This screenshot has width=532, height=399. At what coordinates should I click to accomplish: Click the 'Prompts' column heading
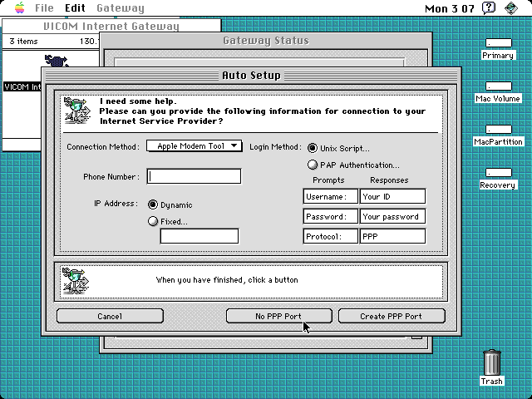pos(328,180)
